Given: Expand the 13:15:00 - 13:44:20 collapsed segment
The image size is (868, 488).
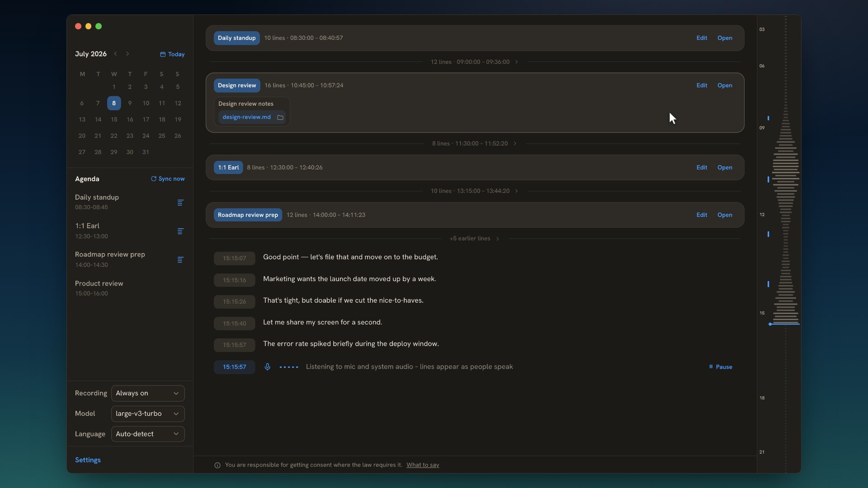Looking at the screenshot, I should click(474, 191).
